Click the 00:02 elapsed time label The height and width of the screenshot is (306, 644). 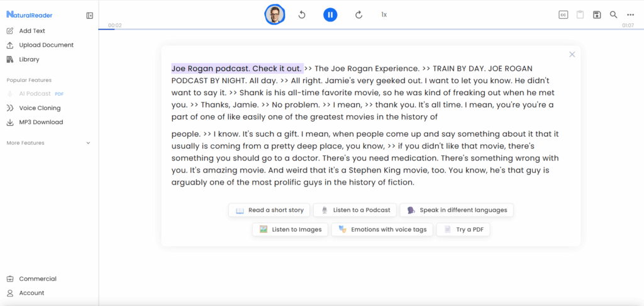(x=115, y=25)
